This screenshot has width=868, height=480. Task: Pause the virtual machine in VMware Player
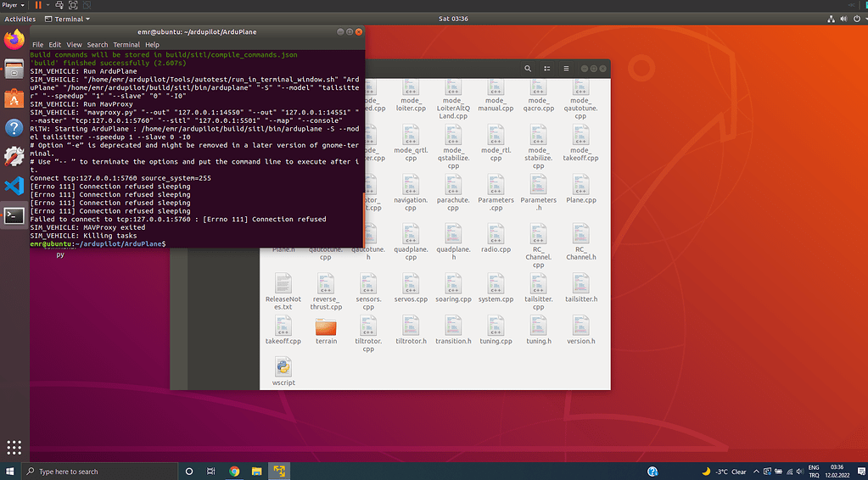(38, 5)
